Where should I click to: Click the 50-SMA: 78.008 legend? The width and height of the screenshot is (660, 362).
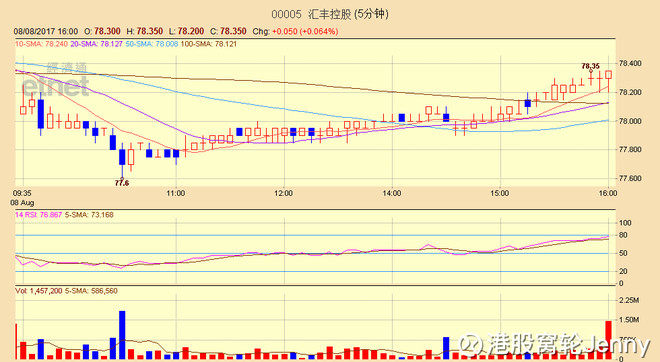(152, 44)
